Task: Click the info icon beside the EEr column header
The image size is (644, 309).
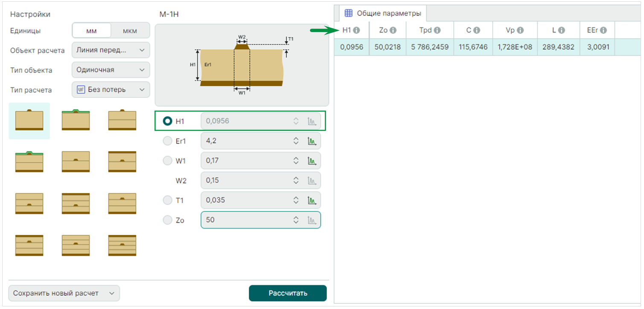Action: tap(603, 30)
